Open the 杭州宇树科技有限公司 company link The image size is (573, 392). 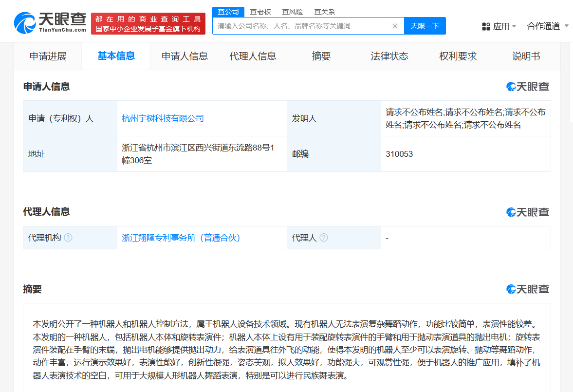pos(163,118)
